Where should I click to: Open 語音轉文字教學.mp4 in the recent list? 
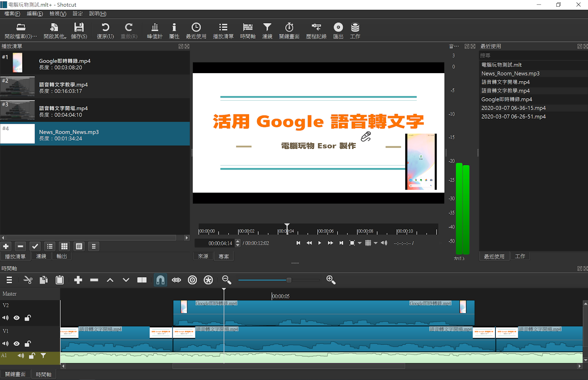[x=506, y=91]
